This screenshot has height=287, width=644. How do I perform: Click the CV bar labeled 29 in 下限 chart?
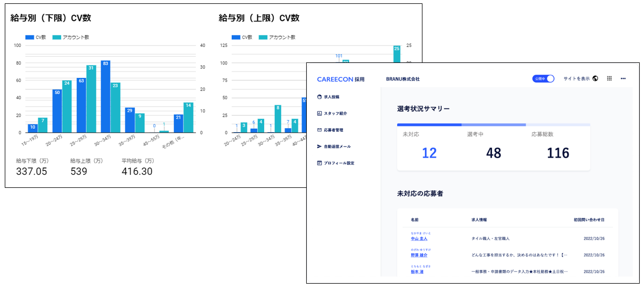pyautogui.click(x=130, y=120)
